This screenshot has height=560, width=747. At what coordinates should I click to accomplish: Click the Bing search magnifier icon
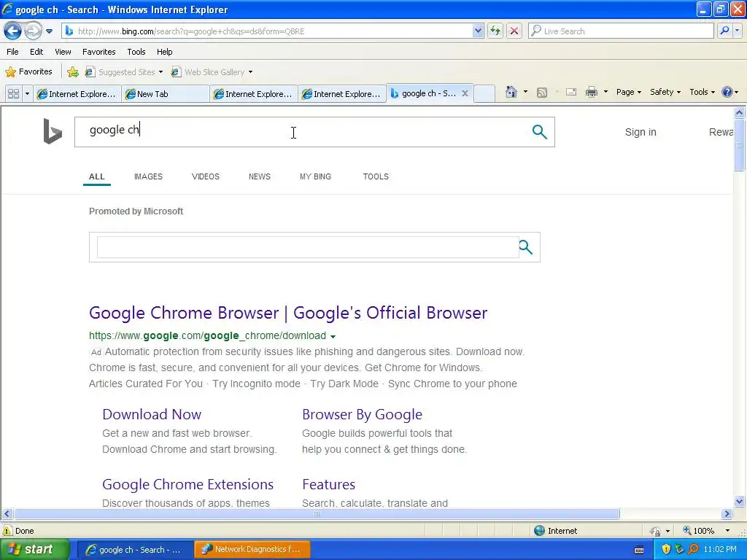(539, 132)
